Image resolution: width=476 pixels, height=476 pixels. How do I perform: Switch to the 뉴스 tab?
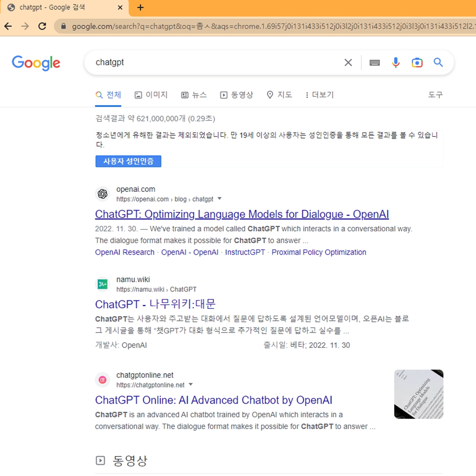(194, 95)
